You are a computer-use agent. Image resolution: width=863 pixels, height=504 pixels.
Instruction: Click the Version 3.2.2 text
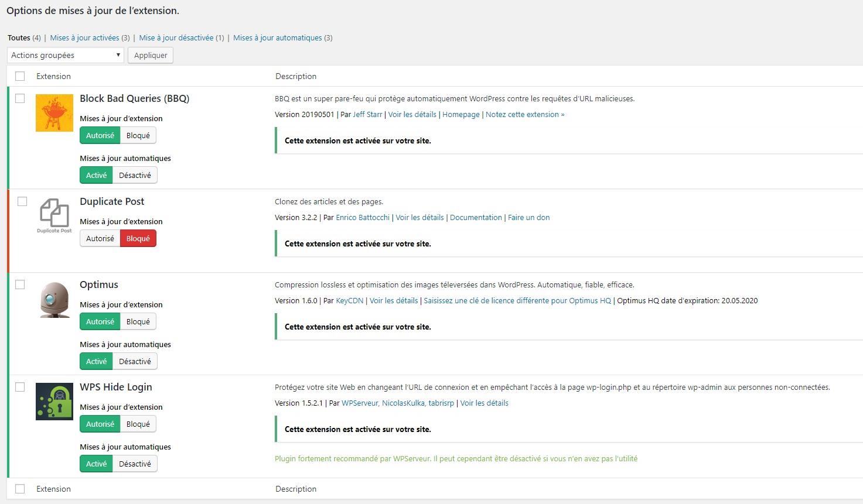click(296, 217)
